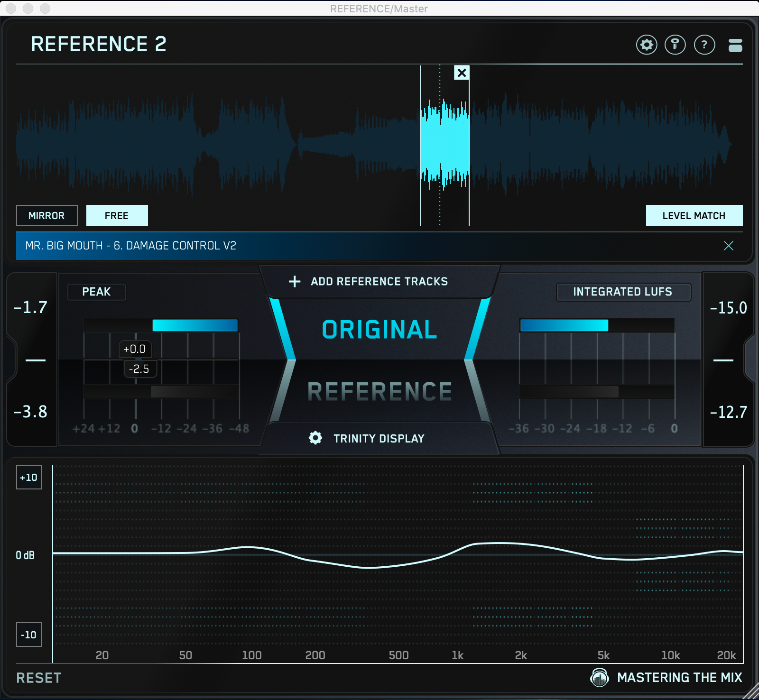Image resolution: width=759 pixels, height=700 pixels.
Task: Click the -15.0 original LUFS readout
Action: point(728,308)
